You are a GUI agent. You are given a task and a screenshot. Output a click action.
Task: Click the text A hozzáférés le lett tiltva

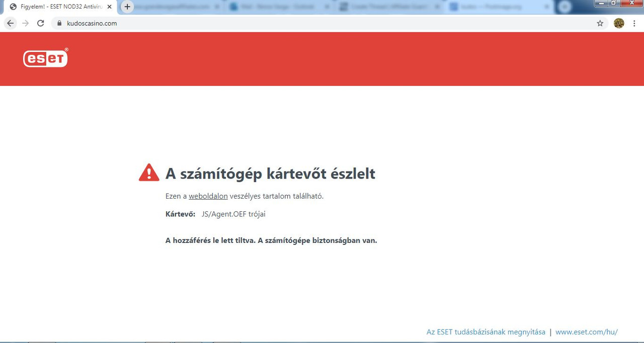pyautogui.click(x=211, y=240)
